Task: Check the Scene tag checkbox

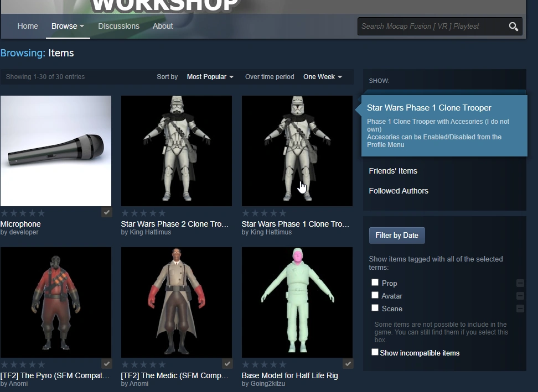Action: point(375,308)
